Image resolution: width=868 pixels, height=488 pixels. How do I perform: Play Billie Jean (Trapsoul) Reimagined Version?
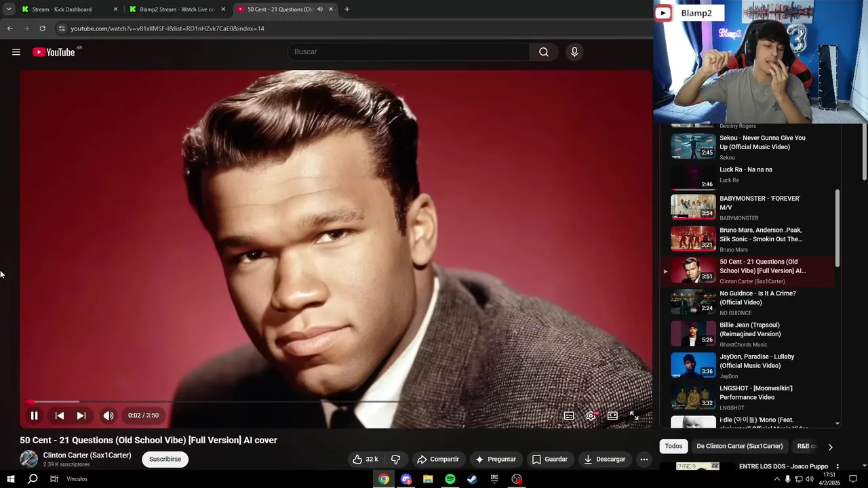749,333
